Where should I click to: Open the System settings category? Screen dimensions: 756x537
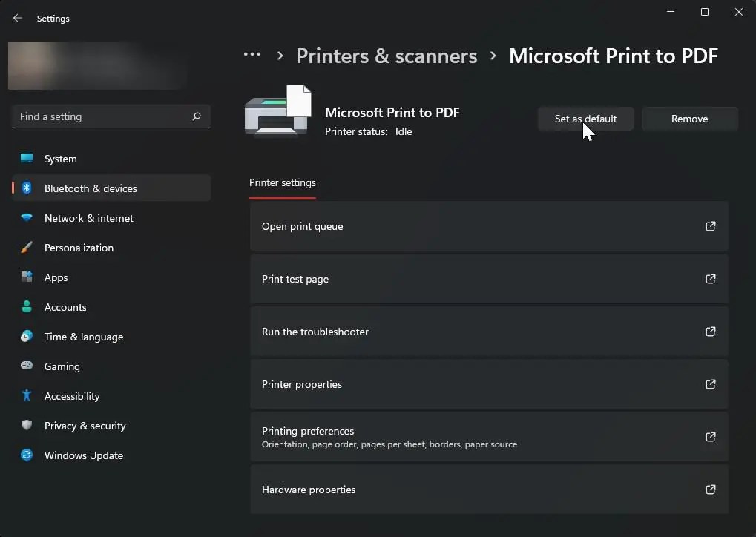(x=111, y=159)
